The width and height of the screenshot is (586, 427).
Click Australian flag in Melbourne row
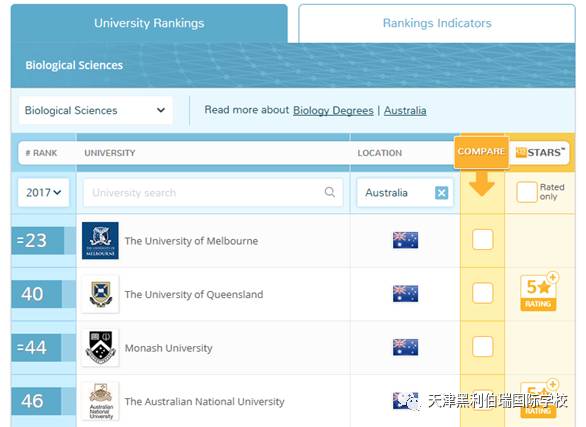(405, 240)
